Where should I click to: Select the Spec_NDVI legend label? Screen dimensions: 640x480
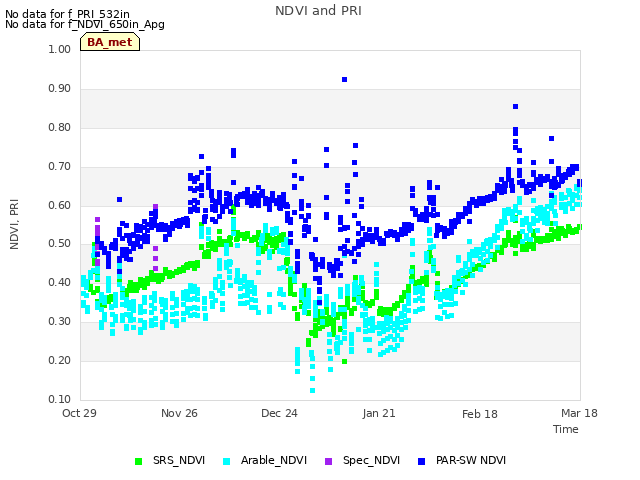point(371,460)
